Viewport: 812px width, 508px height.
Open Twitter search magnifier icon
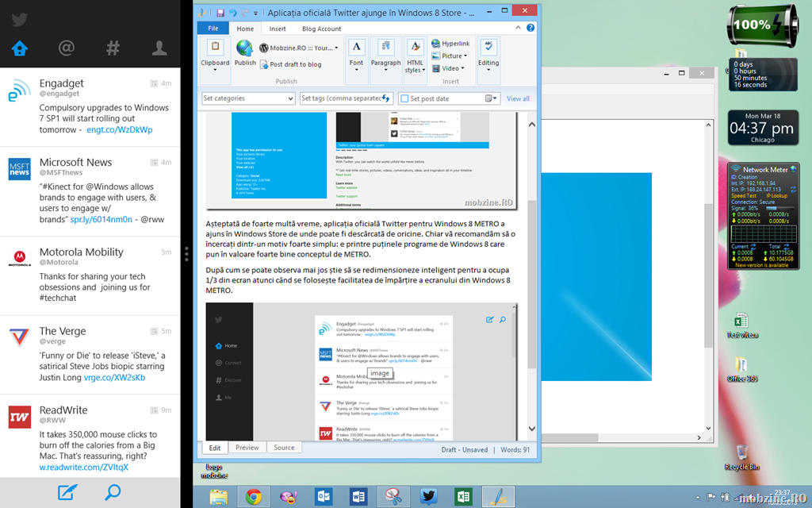click(x=113, y=492)
